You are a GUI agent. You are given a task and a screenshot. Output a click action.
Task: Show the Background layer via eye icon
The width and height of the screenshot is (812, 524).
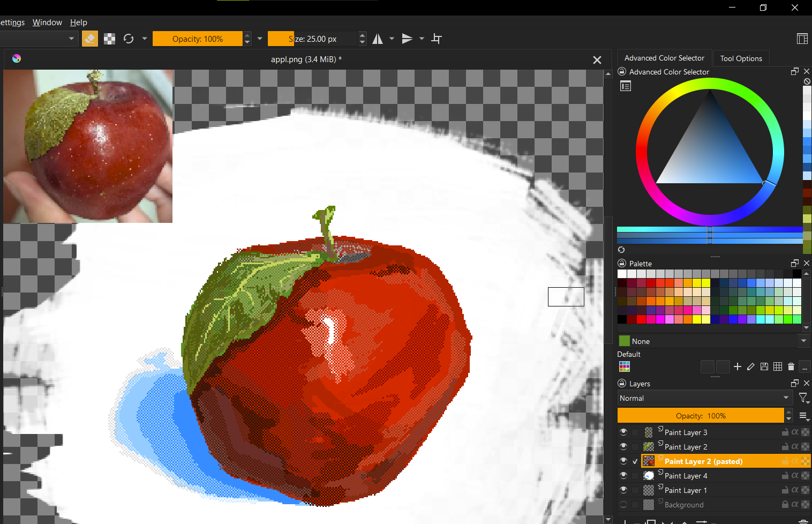623,504
